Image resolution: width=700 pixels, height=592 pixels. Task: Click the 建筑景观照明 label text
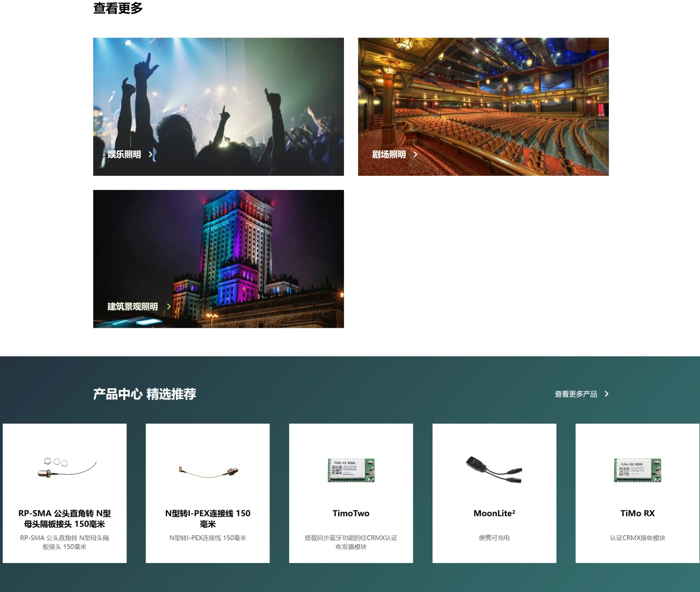click(x=133, y=307)
